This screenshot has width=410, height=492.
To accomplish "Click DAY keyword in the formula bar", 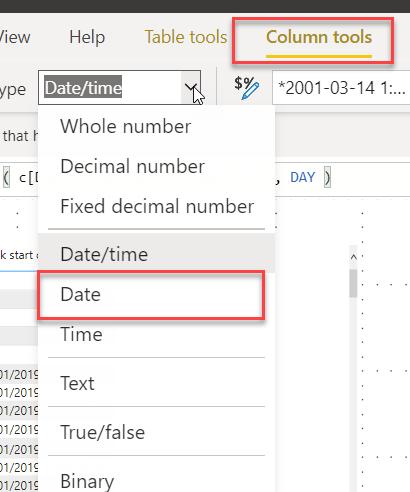I will click(302, 177).
